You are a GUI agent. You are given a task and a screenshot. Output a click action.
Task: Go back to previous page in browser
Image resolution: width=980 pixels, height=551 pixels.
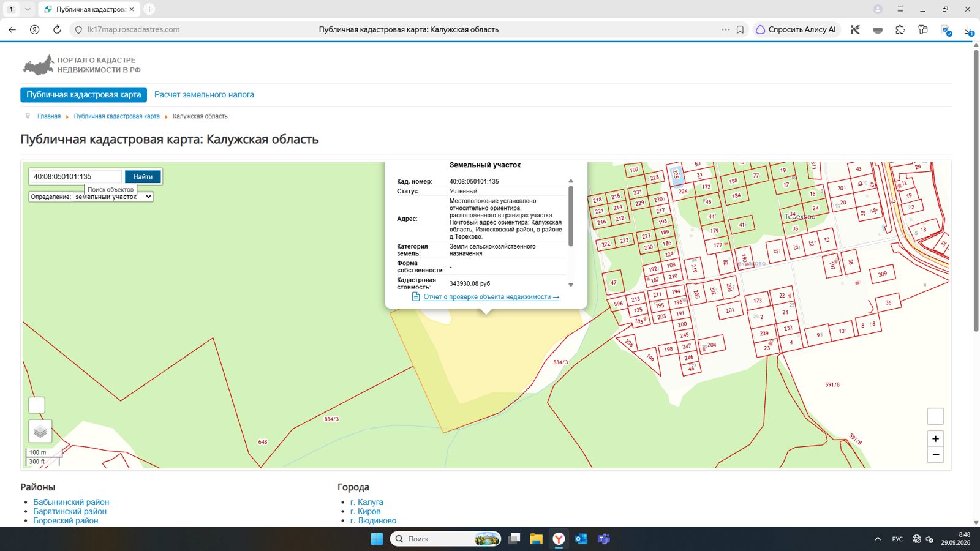12,29
